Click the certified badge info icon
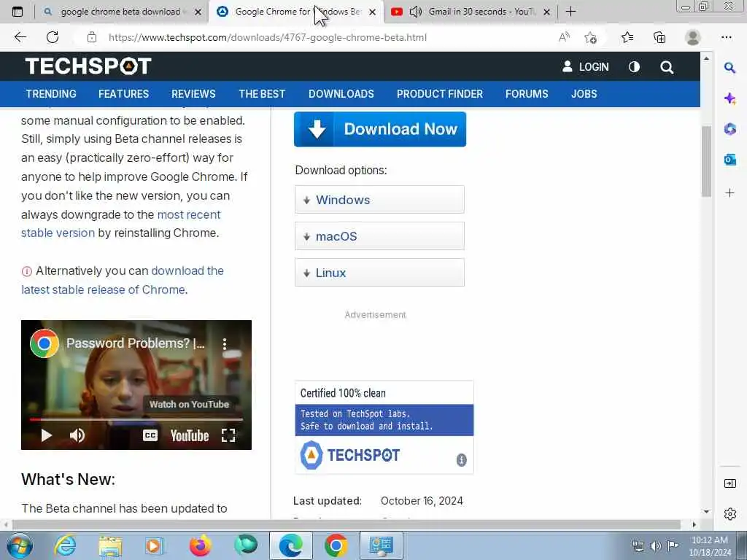The width and height of the screenshot is (747, 560). coord(461,459)
